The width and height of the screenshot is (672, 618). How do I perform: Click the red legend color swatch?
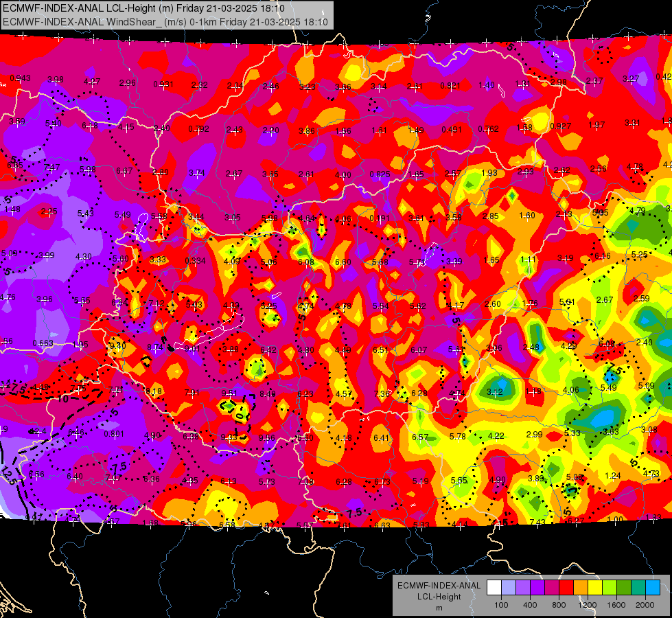[566, 588]
